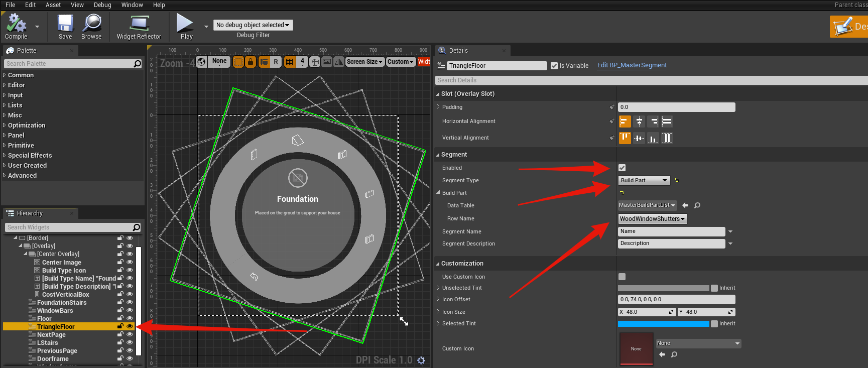The image size is (868, 368).
Task: Toggle the grid snapping icon
Action: coord(289,62)
